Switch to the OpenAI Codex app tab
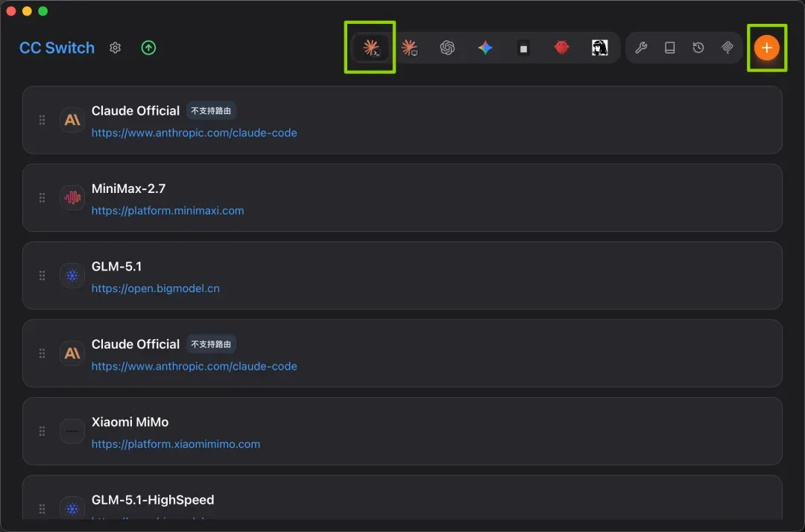Image resolution: width=805 pixels, height=532 pixels. [447, 48]
